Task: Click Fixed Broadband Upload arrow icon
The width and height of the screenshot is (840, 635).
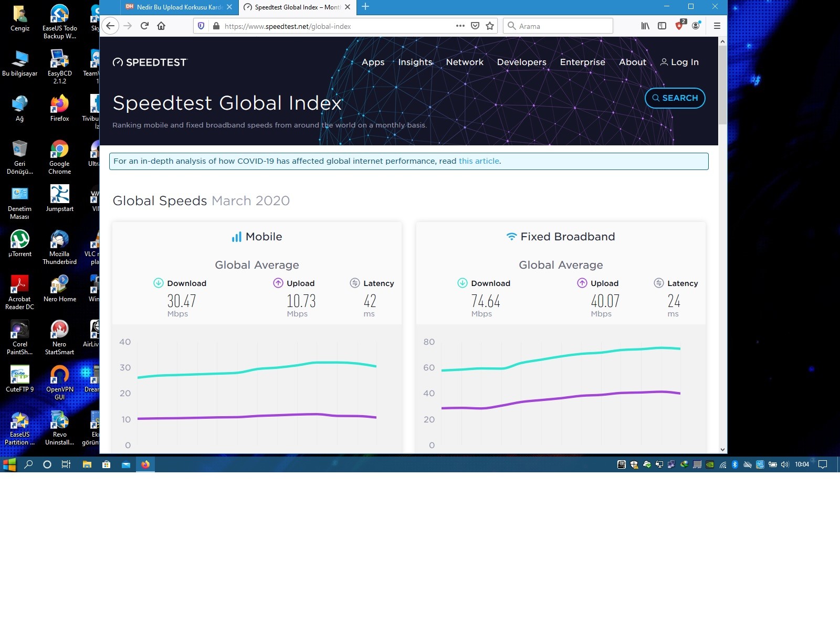Action: point(582,283)
